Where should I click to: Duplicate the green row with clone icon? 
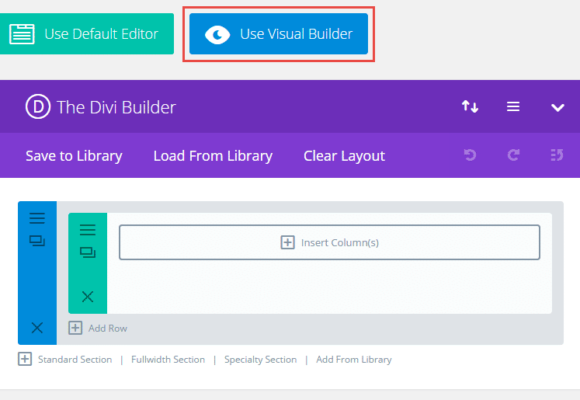click(88, 253)
